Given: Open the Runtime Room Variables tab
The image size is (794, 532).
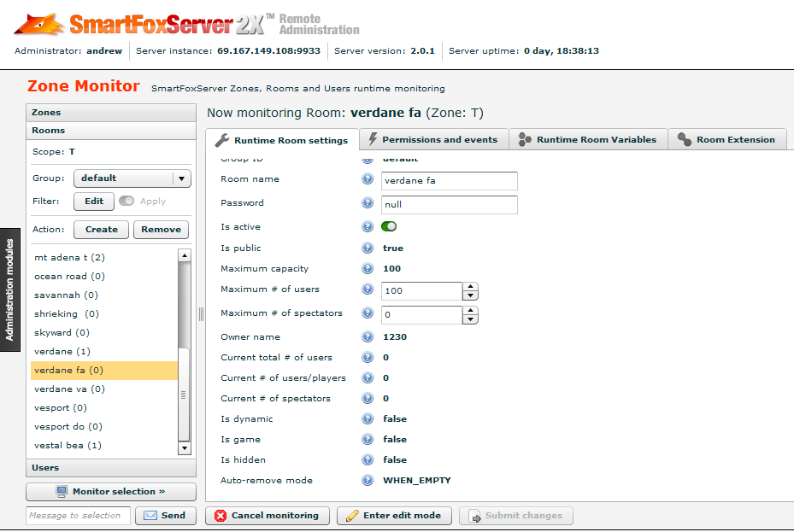Looking at the screenshot, I should 588,140.
